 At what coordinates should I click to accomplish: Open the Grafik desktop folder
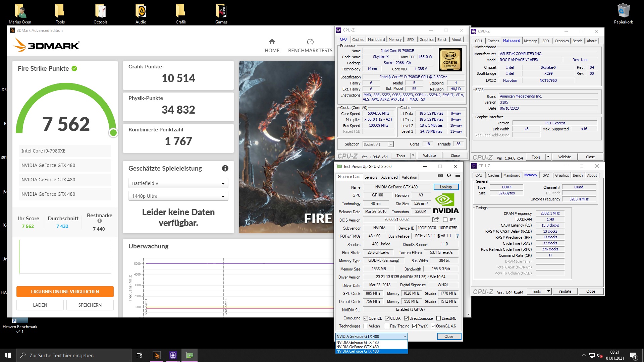tap(181, 14)
